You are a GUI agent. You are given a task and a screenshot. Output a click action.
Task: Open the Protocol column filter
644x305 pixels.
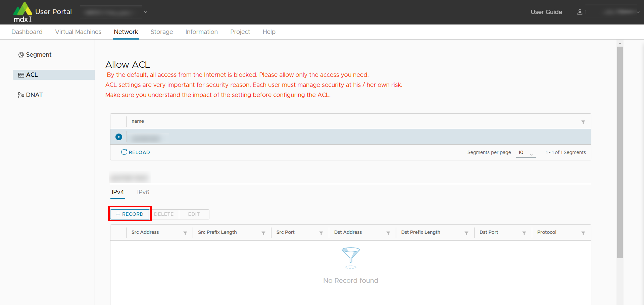point(583,233)
